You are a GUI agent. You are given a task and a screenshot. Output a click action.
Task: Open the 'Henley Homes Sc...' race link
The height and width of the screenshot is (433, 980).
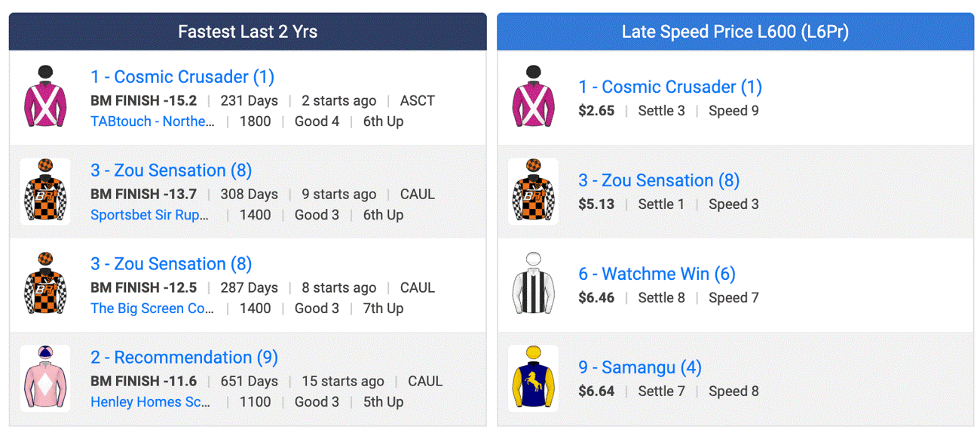[x=150, y=402]
